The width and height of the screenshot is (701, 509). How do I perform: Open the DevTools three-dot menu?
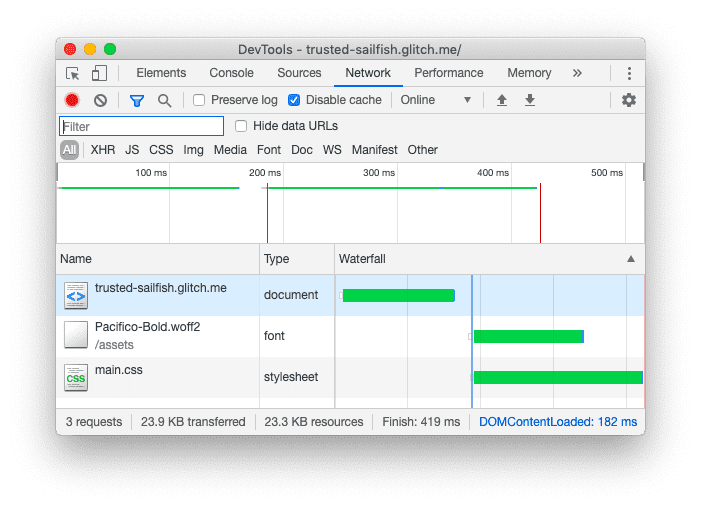coord(629,73)
